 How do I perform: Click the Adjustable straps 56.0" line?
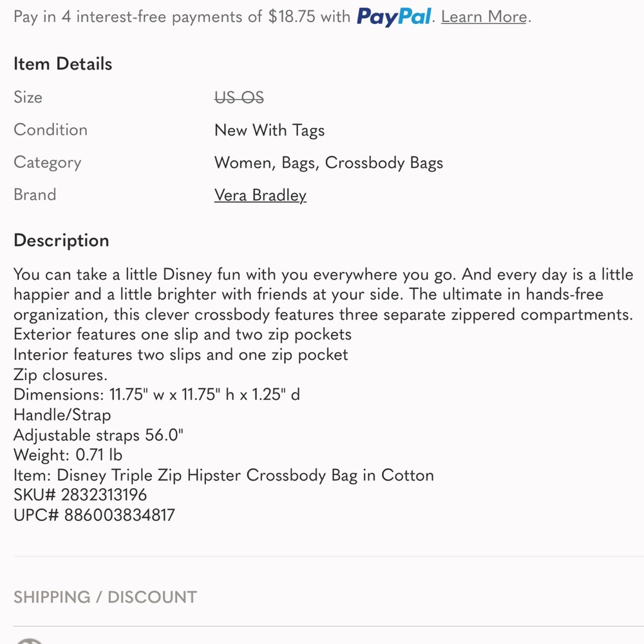pyautogui.click(x=99, y=435)
